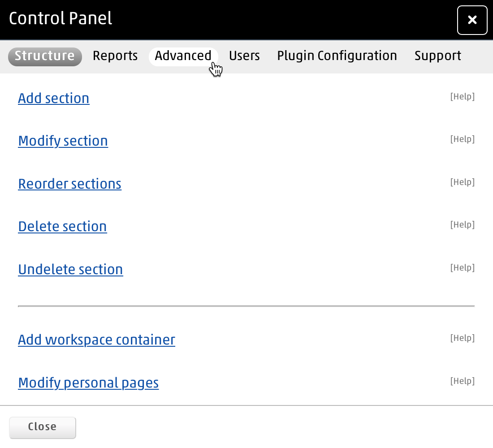This screenshot has width=493, height=448.
Task: Open the Plugin Configuration tab
Action: [337, 56]
